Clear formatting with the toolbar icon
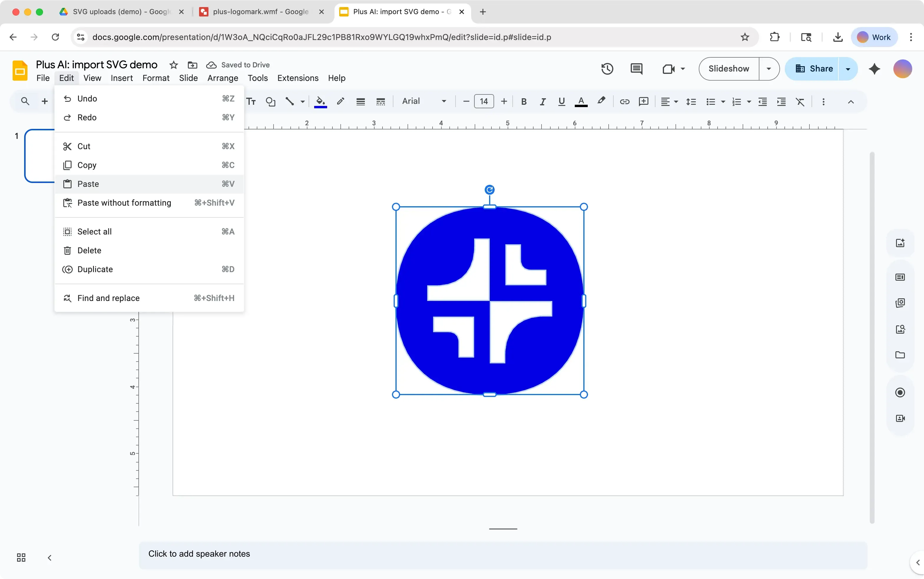924x579 pixels. (800, 102)
